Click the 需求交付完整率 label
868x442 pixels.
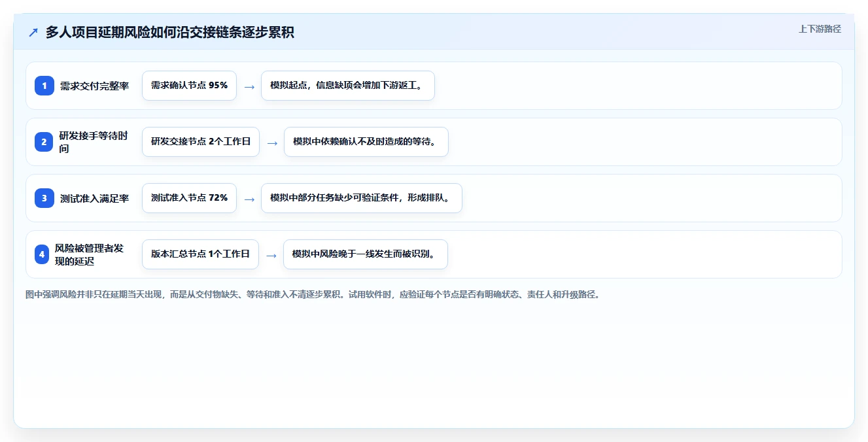point(95,86)
